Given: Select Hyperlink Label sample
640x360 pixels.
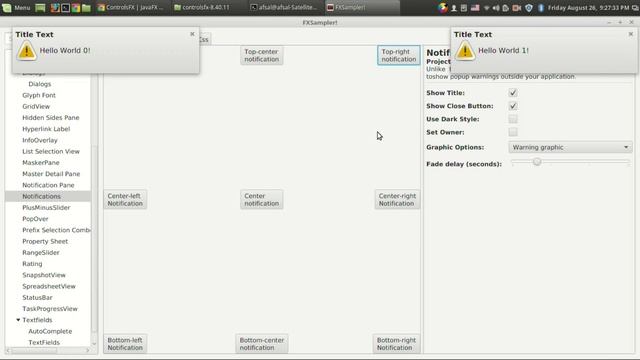Looking at the screenshot, I should pos(46,129).
